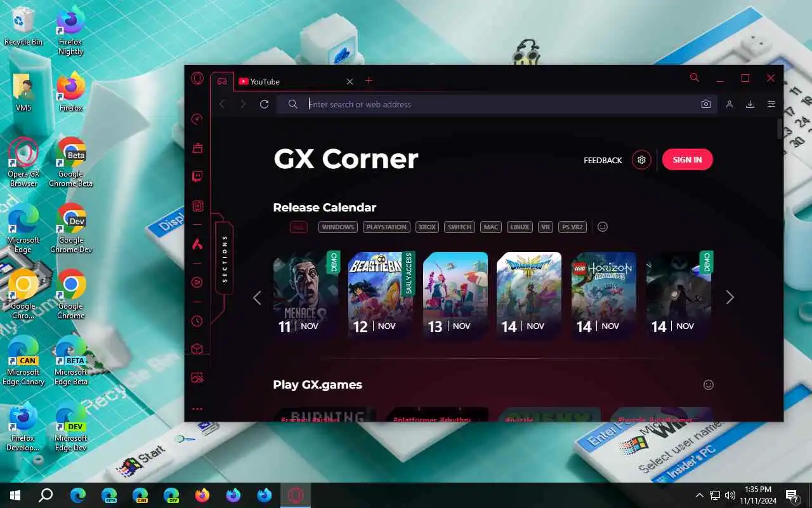
Task: Show previous release calendar games arrow
Action: pyautogui.click(x=257, y=297)
